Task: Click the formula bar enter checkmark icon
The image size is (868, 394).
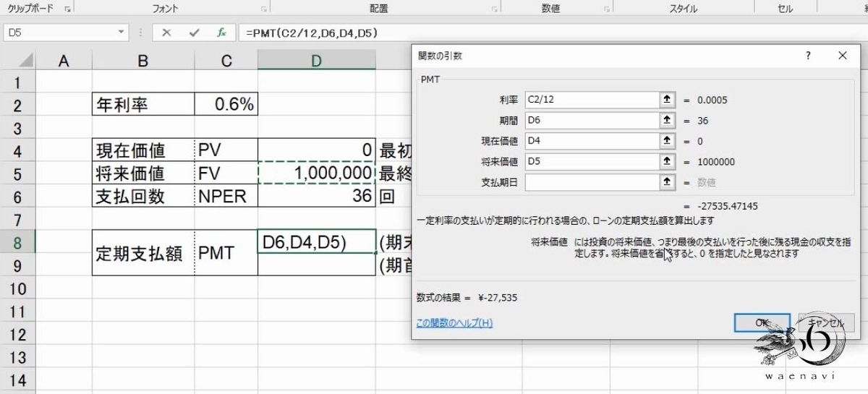Action: 194,33
